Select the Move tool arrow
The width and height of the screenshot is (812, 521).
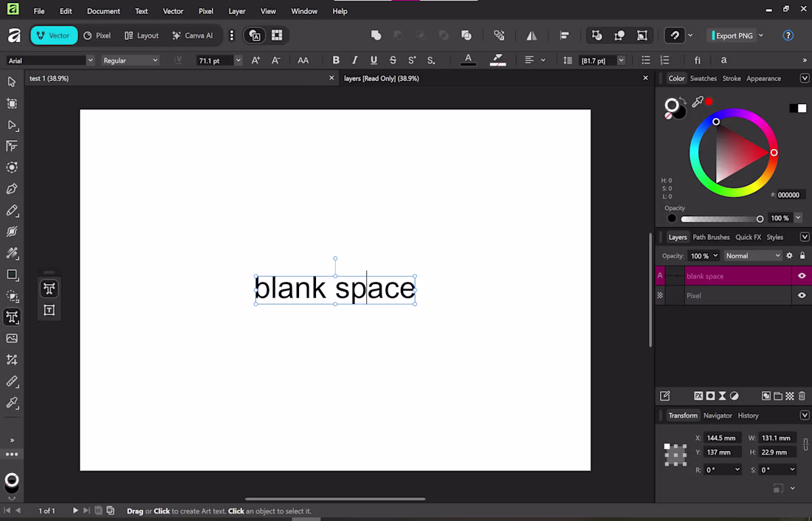pos(12,82)
